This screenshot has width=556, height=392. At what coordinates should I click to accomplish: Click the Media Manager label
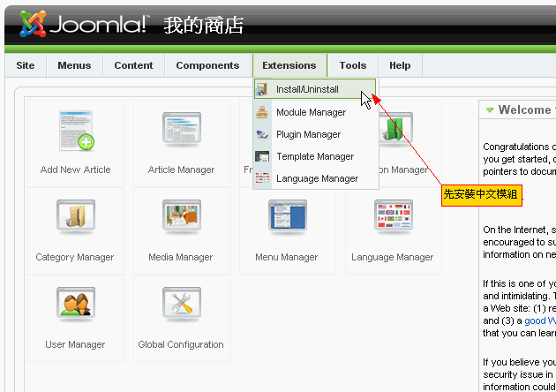coord(181,257)
